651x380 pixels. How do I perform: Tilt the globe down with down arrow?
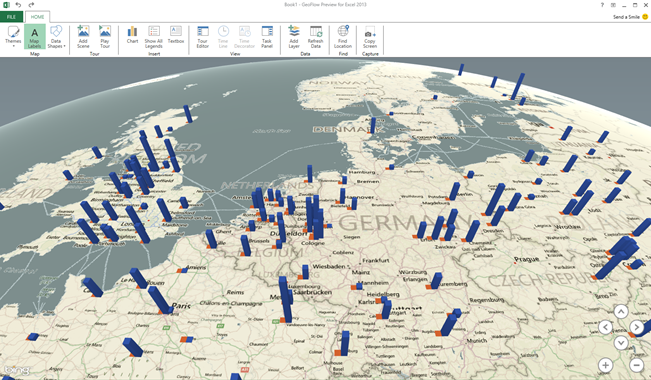pyautogui.click(x=621, y=343)
